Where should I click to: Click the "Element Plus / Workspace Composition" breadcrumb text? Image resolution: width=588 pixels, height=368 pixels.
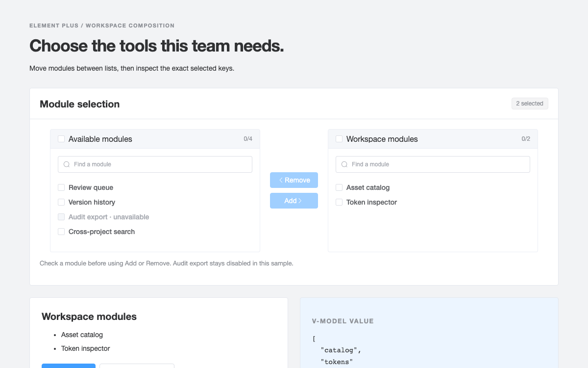click(x=102, y=26)
